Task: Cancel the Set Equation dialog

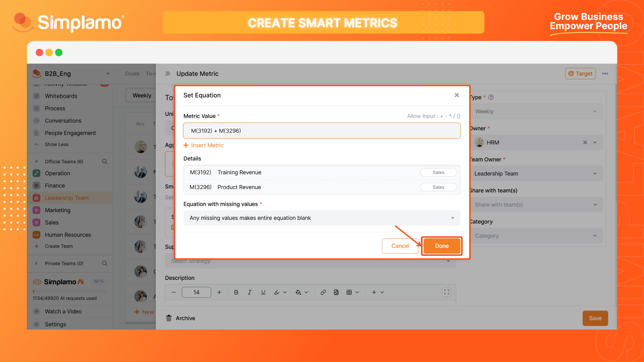Action: point(400,246)
